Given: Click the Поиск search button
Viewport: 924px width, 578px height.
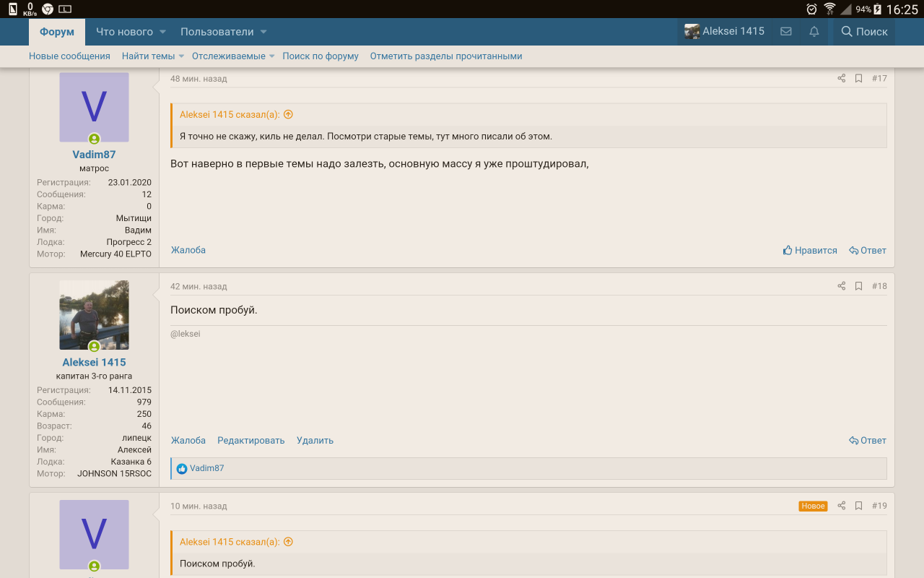Looking at the screenshot, I should pos(864,32).
